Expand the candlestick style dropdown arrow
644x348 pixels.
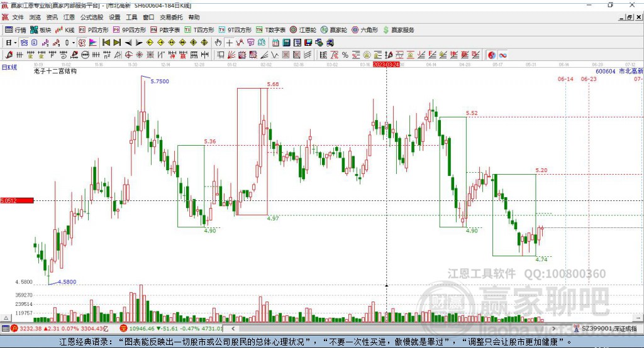click(x=74, y=43)
